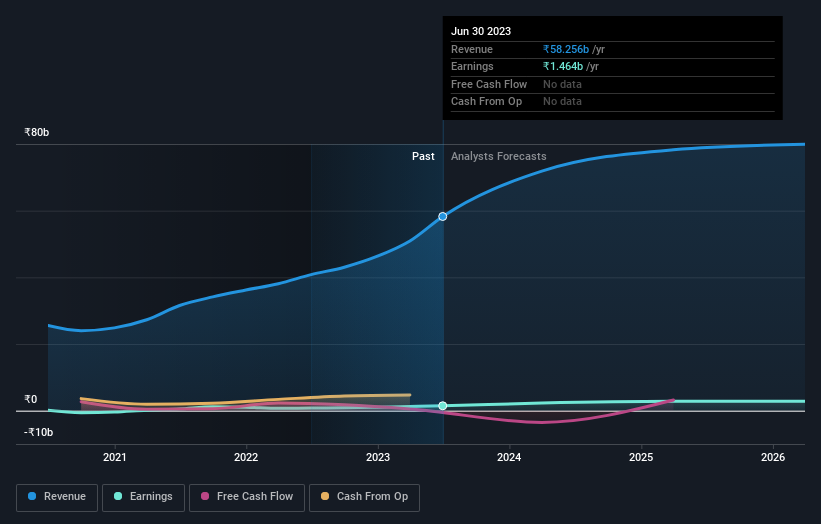The width and height of the screenshot is (821, 524).
Task: Click the ₹58.256b revenue value
Action: (x=566, y=49)
